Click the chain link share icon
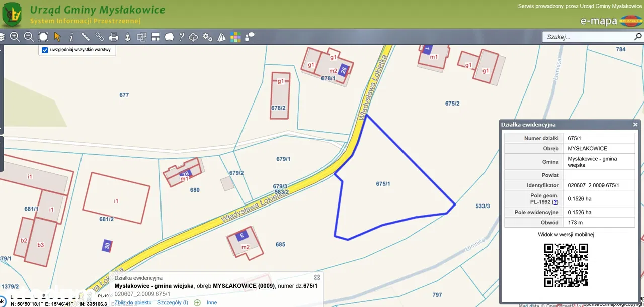 point(100,37)
